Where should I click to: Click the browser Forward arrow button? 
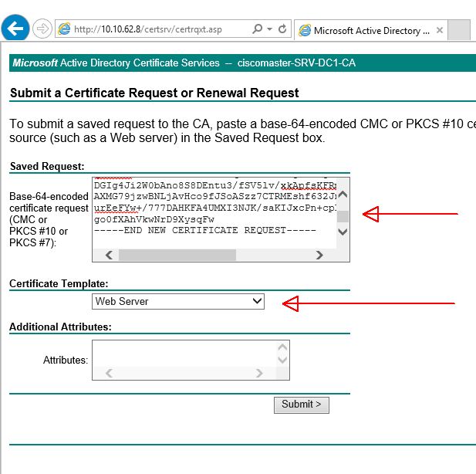pyautogui.click(x=42, y=29)
